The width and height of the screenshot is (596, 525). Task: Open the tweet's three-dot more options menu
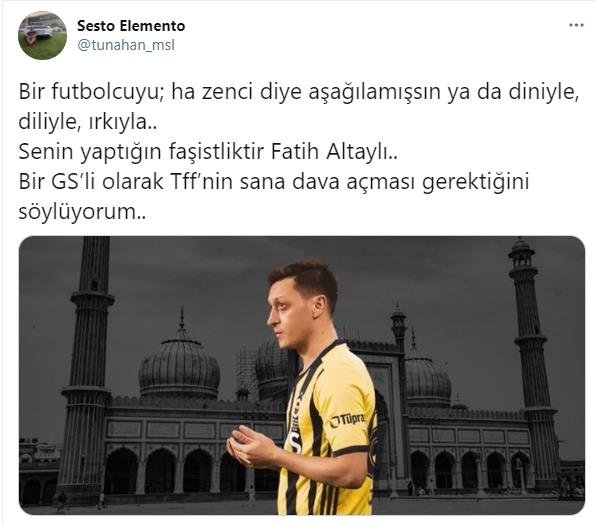[x=576, y=26]
